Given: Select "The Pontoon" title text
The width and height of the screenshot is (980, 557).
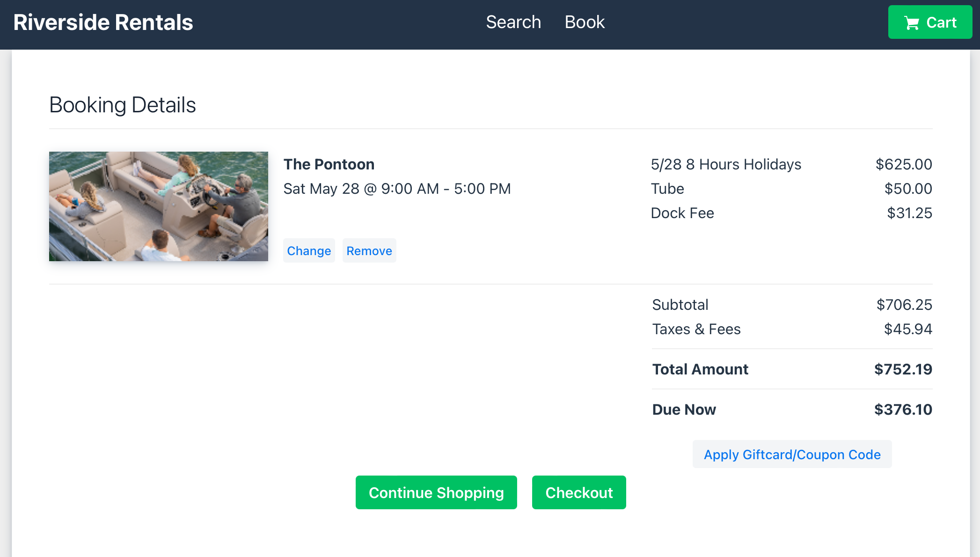Looking at the screenshot, I should 329,164.
